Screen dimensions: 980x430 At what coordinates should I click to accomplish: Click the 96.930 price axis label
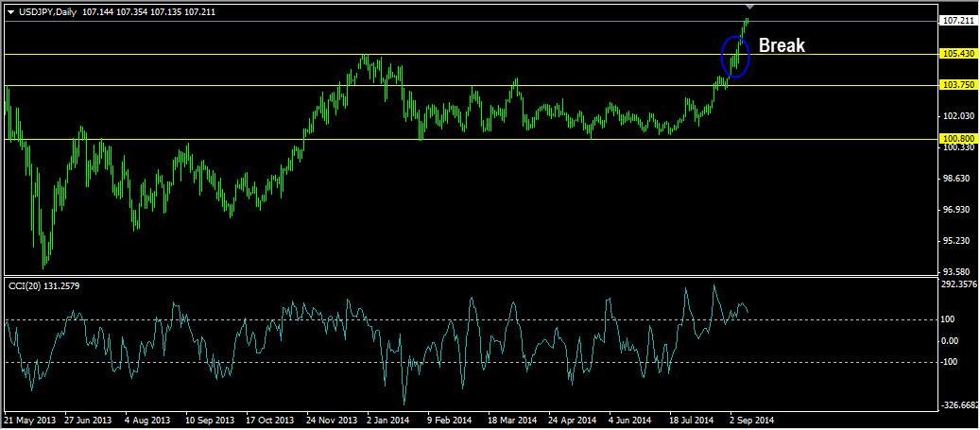[x=957, y=210]
